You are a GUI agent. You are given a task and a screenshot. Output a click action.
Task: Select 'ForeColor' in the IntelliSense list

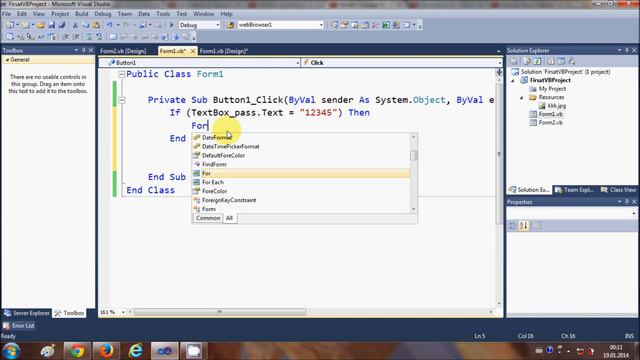coord(301,191)
